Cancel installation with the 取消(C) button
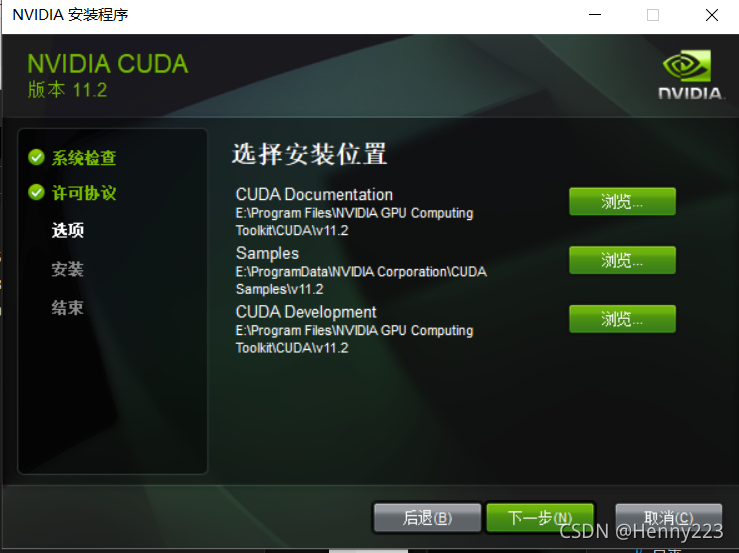The width and height of the screenshot is (739, 553). click(x=669, y=518)
